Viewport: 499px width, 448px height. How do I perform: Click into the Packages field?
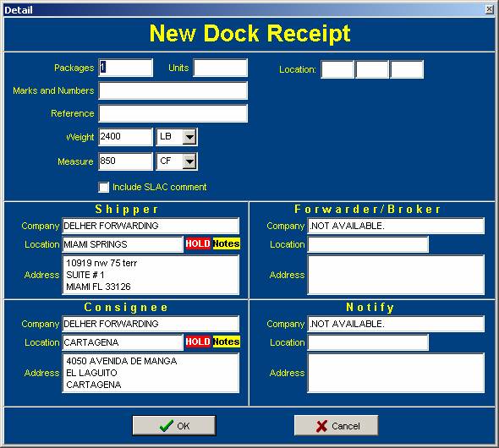point(126,68)
